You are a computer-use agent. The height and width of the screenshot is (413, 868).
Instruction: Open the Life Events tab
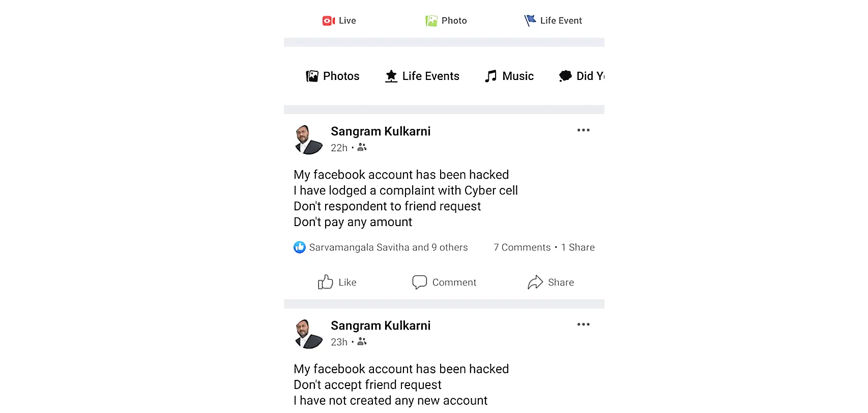coord(422,76)
